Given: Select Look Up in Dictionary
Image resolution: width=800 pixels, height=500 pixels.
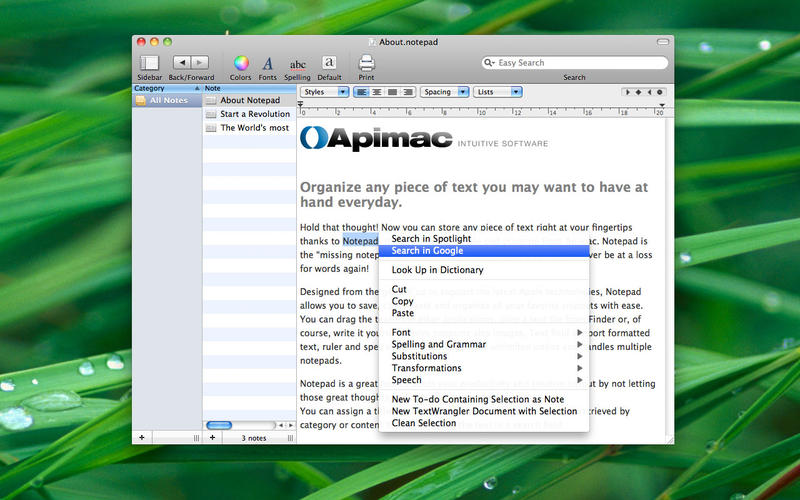Looking at the screenshot, I should coord(437,270).
